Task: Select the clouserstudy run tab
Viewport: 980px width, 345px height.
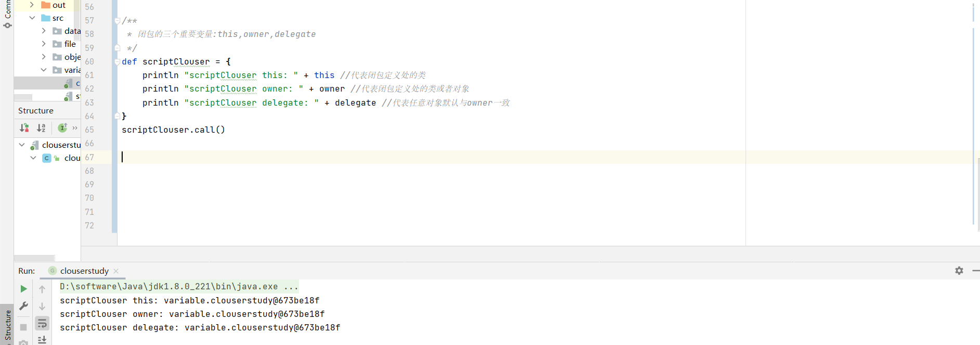Action: (84, 271)
